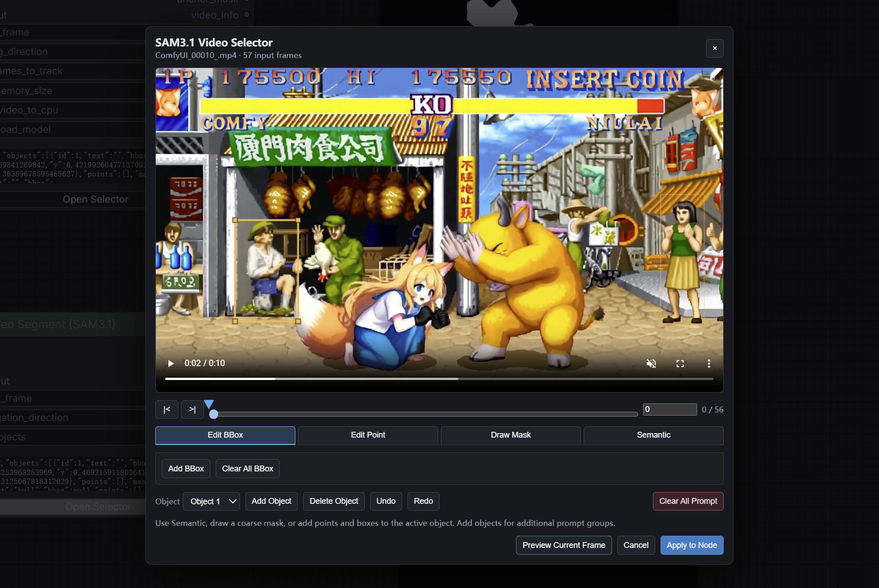
Task: Cancel the video selector dialog
Action: (x=636, y=545)
